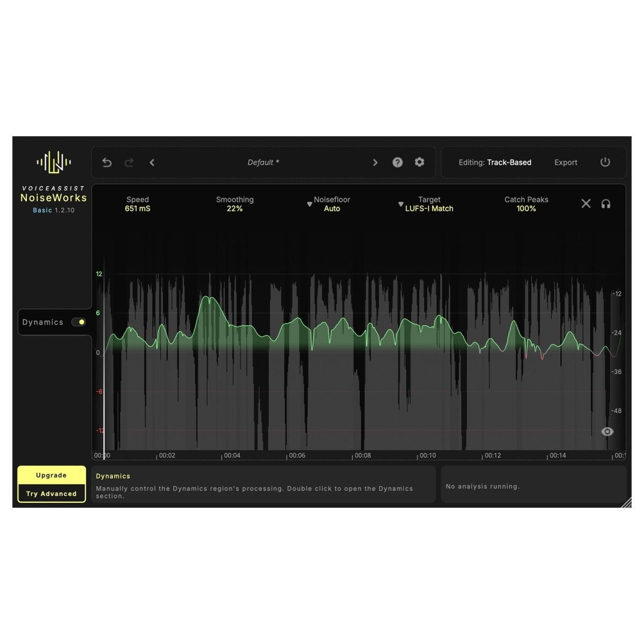644x644 pixels.
Task: Click the -36 level scale label
Action: pos(616,372)
